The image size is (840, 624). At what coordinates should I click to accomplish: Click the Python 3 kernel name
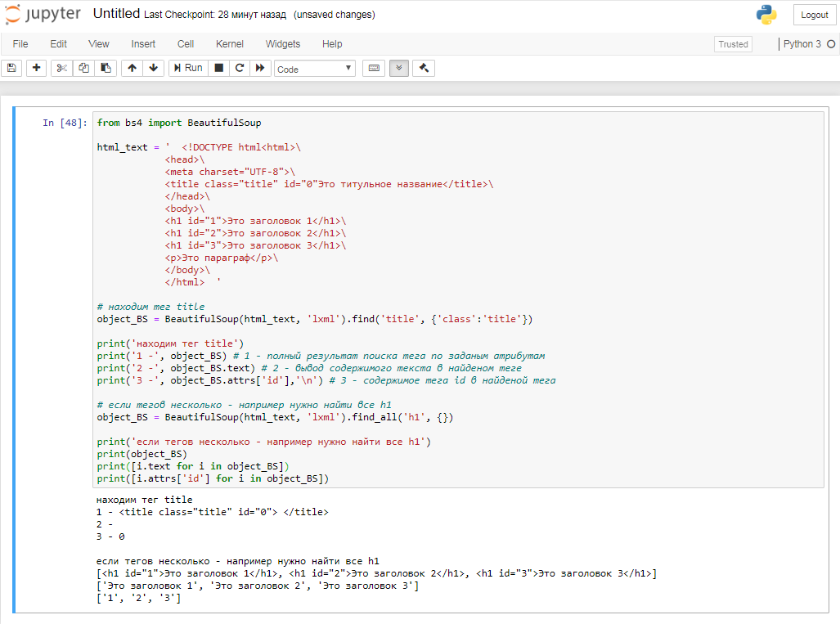[802, 44]
